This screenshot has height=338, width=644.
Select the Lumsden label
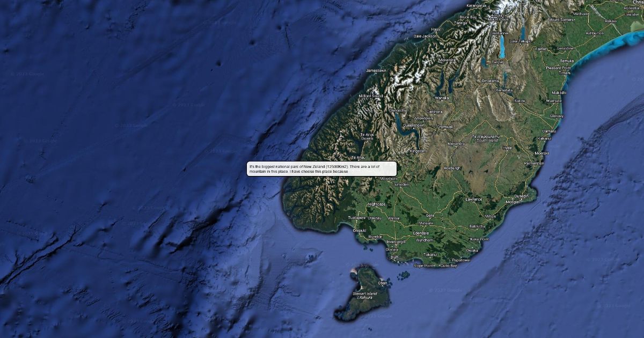(401, 184)
